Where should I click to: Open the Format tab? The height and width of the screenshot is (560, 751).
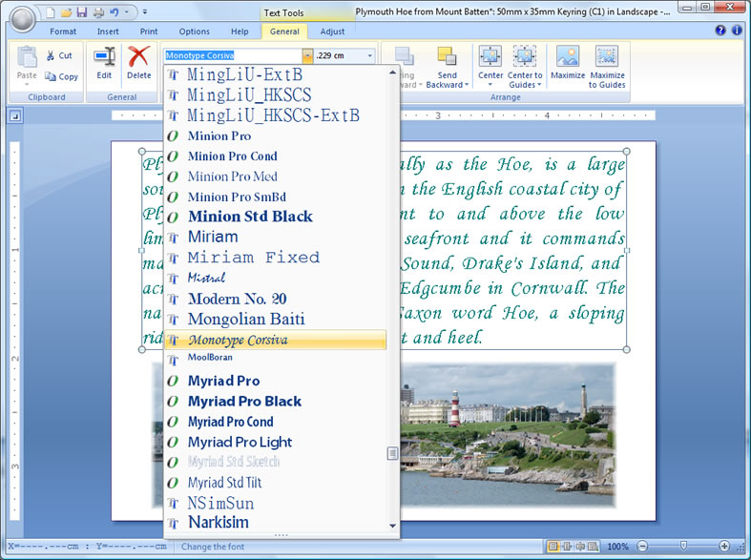click(x=63, y=31)
